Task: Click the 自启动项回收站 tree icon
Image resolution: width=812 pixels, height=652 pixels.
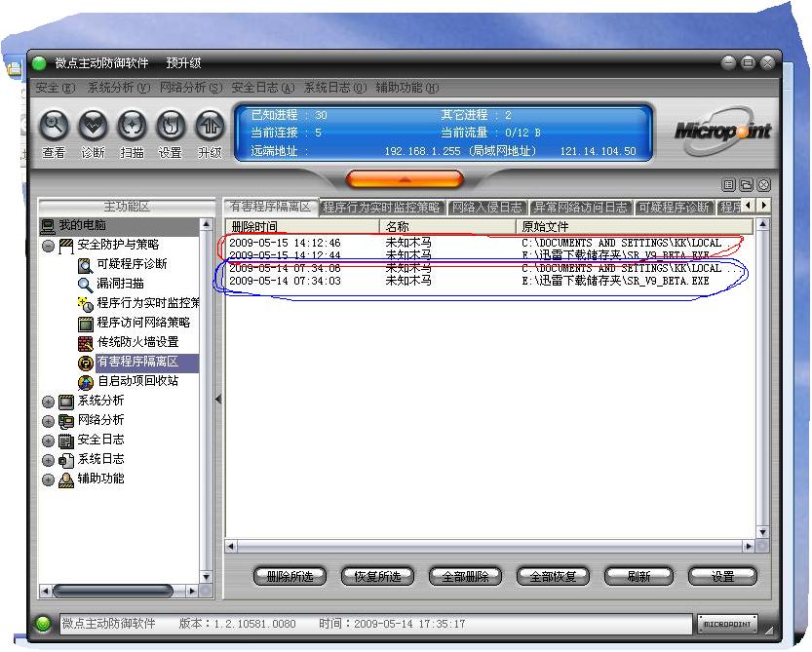Action: pyautogui.click(x=85, y=382)
